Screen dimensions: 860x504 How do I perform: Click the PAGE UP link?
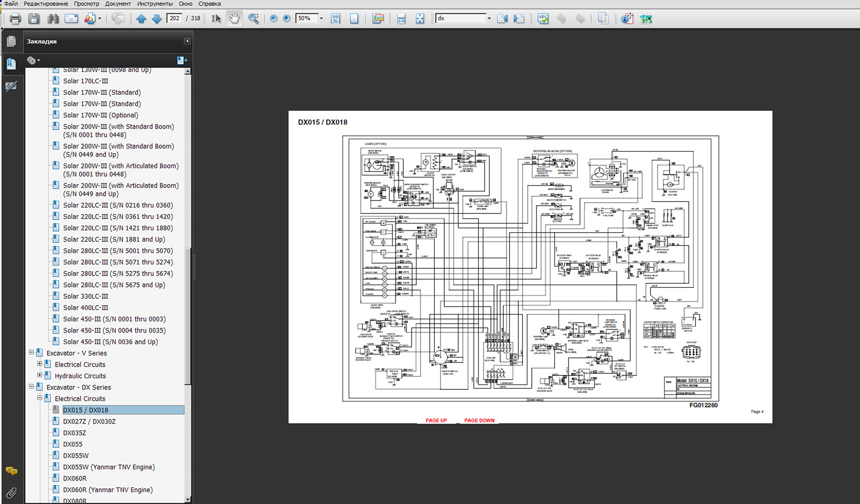(436, 420)
